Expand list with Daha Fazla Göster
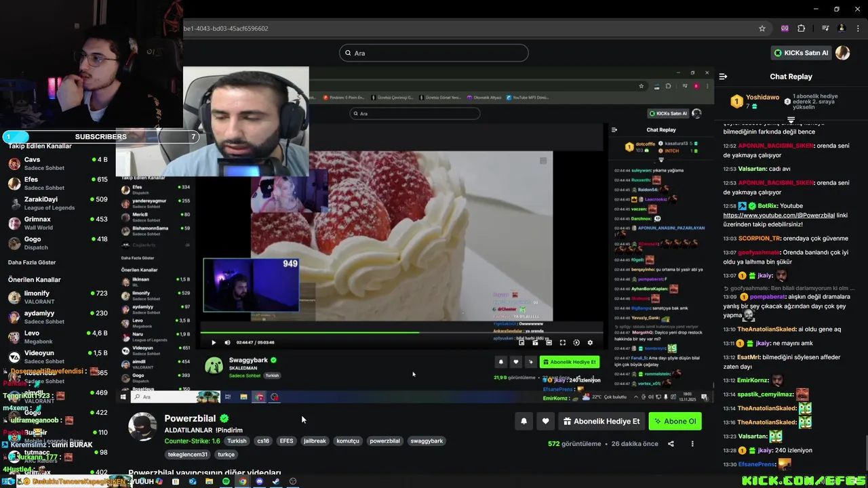The height and width of the screenshot is (488, 868). point(32,262)
